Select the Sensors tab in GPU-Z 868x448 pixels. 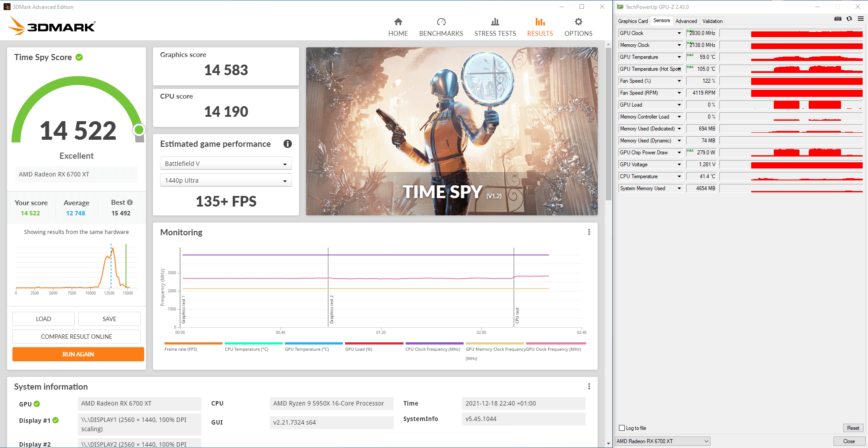(x=661, y=20)
